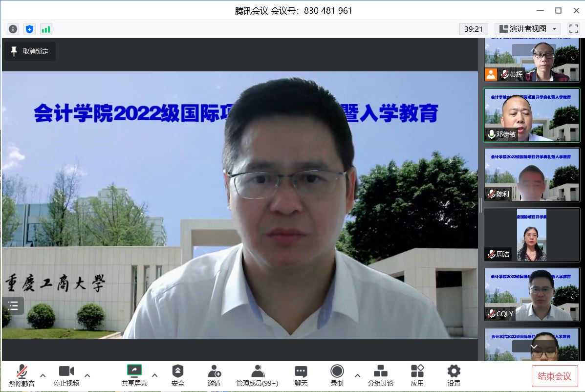Screen dimensions: 585x392
Task: Open the 聊天 chat window
Action: [x=301, y=375]
